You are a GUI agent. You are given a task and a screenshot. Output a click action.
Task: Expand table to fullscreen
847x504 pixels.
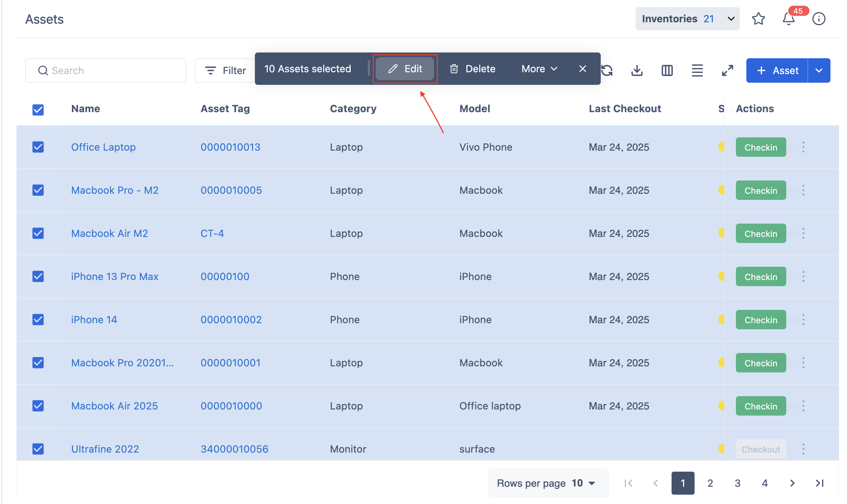[x=727, y=70]
